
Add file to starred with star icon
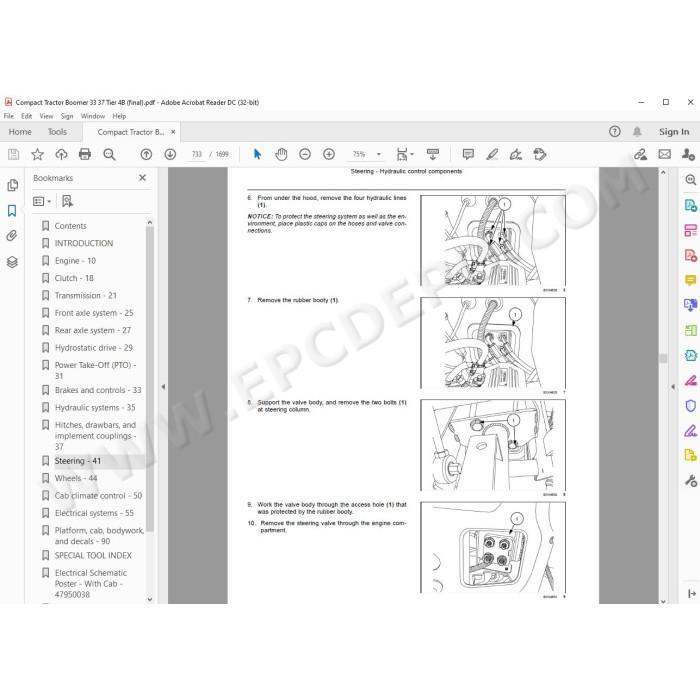point(38,154)
